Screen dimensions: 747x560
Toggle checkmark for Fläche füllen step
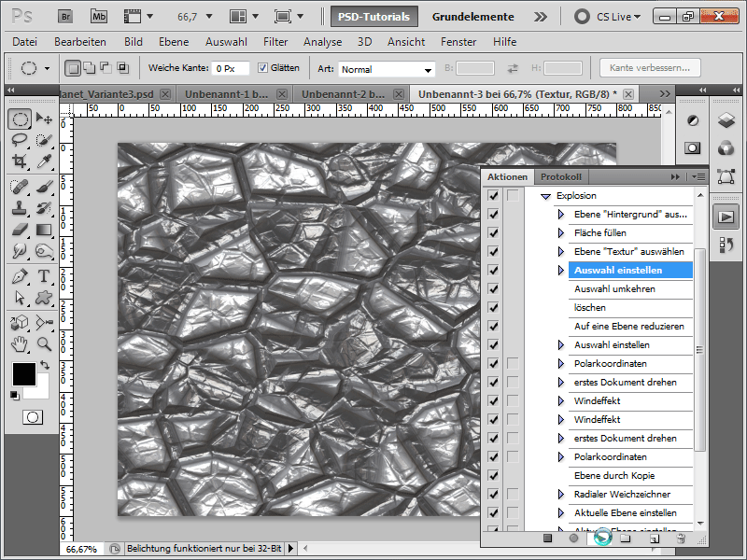coord(493,232)
